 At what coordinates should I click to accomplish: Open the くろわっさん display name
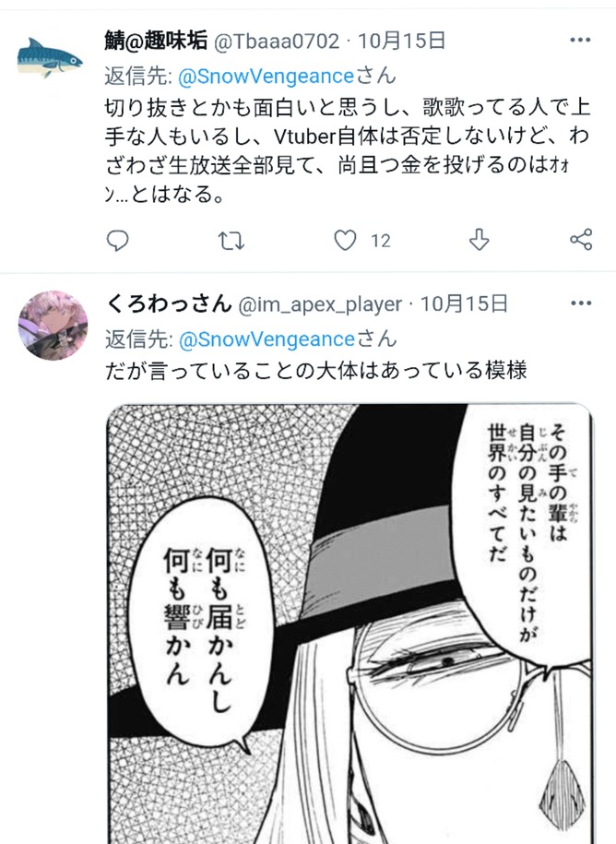coord(169,303)
